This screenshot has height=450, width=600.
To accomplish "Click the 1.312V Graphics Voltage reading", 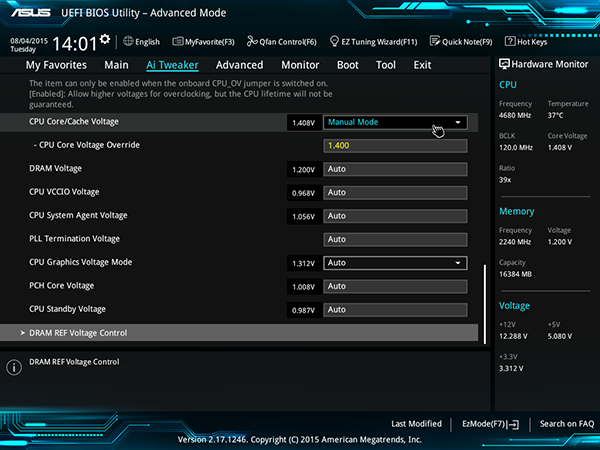I will [x=304, y=263].
